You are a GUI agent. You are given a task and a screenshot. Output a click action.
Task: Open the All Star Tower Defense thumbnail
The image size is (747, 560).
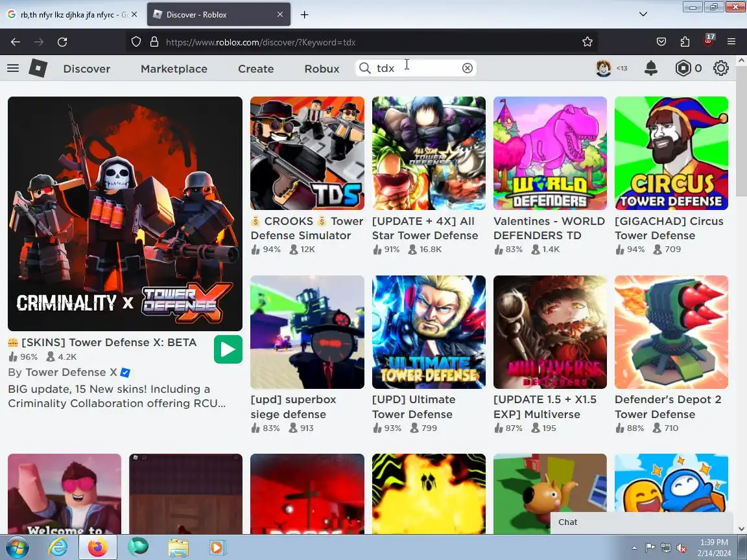pos(429,154)
